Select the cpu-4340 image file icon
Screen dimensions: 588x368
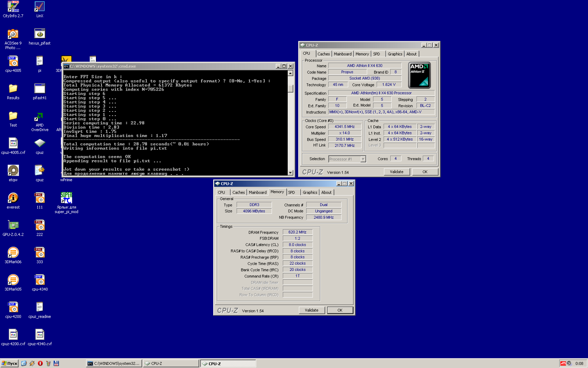point(40,283)
